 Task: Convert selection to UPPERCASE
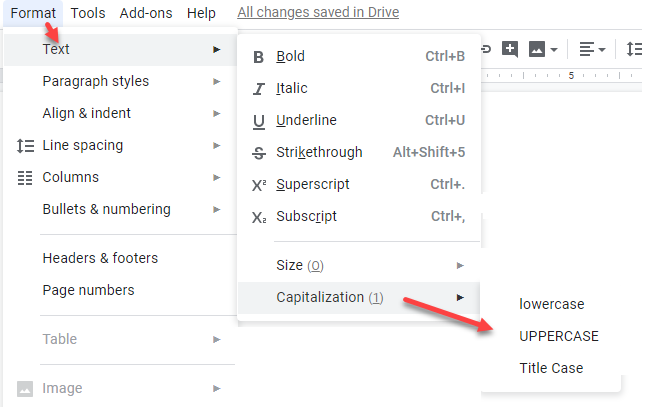point(558,336)
